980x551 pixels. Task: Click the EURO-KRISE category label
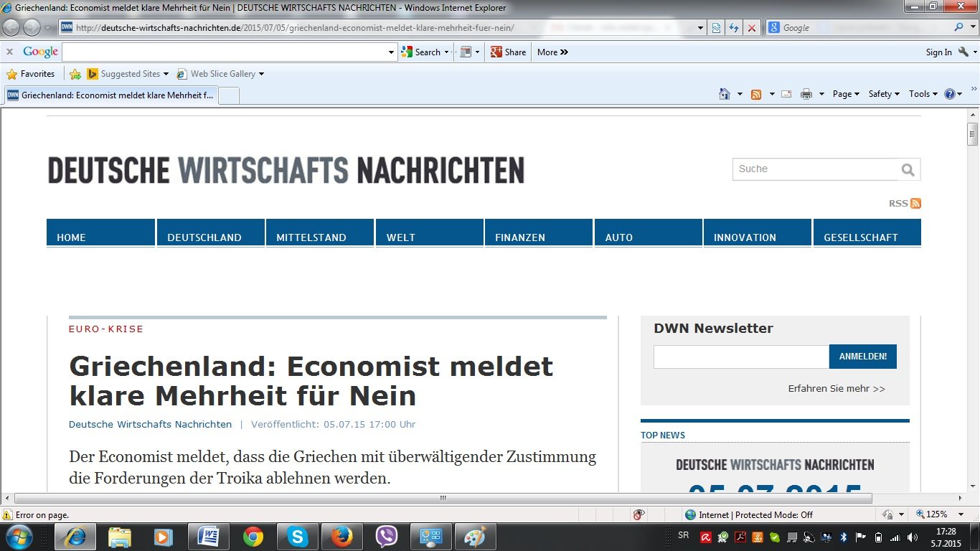coord(106,329)
